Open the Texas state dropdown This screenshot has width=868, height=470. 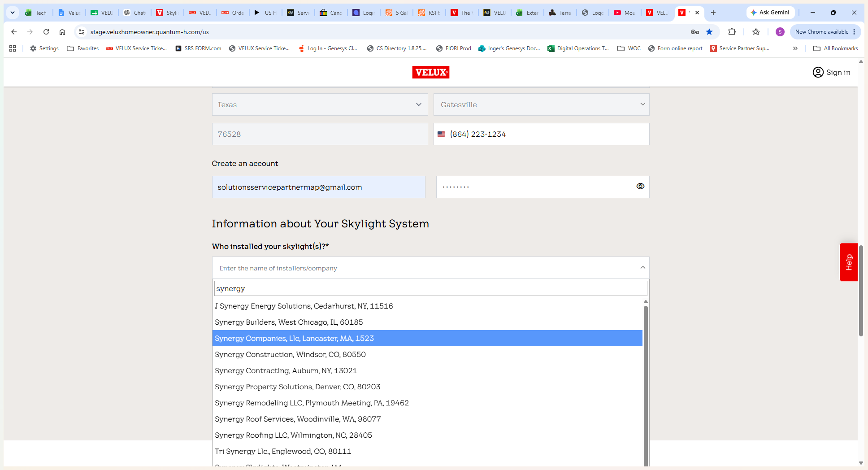(x=320, y=104)
